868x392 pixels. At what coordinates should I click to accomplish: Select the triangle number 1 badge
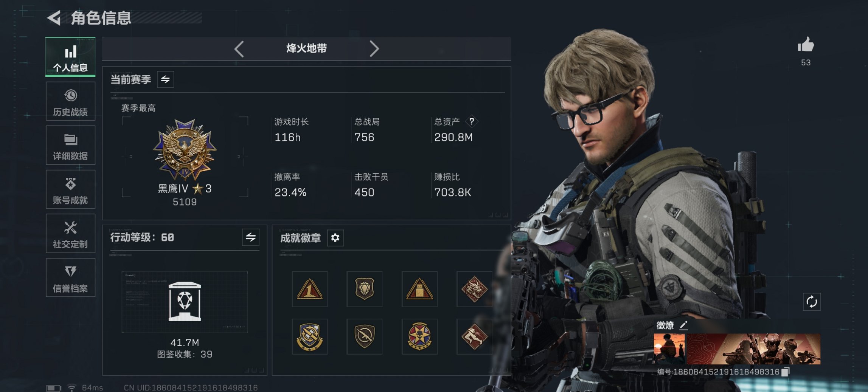click(309, 289)
